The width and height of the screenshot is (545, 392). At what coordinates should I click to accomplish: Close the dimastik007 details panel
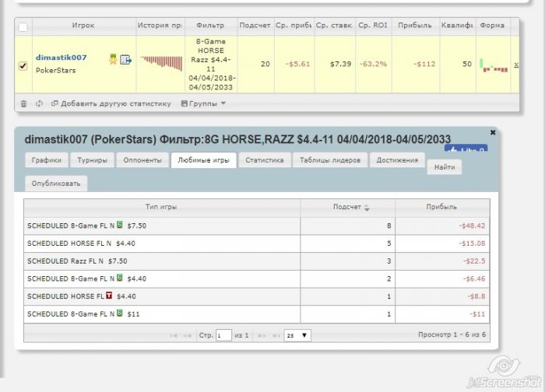pos(493,132)
